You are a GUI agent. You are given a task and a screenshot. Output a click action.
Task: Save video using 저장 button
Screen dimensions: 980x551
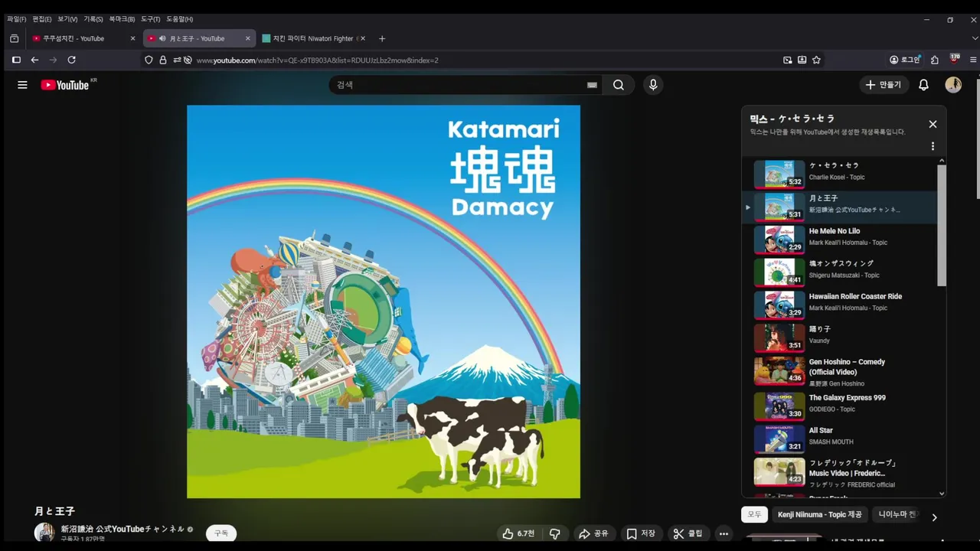click(641, 533)
